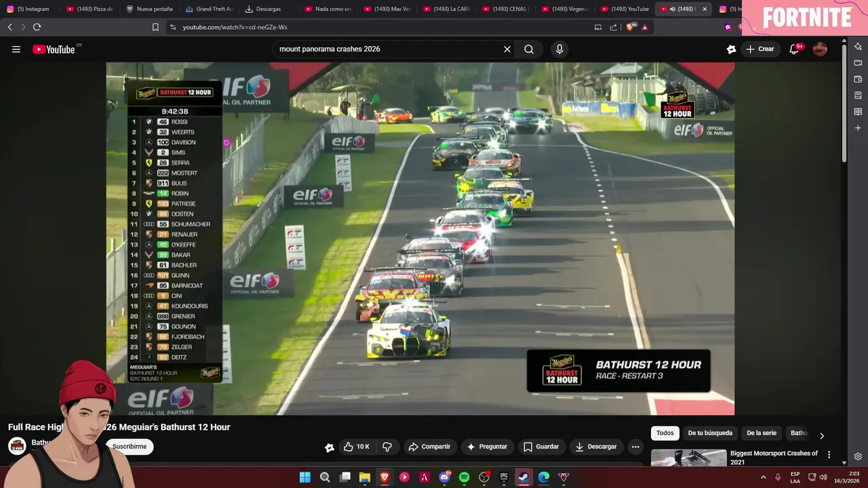
Task: Dislike the video with thumbs down
Action: point(387,447)
